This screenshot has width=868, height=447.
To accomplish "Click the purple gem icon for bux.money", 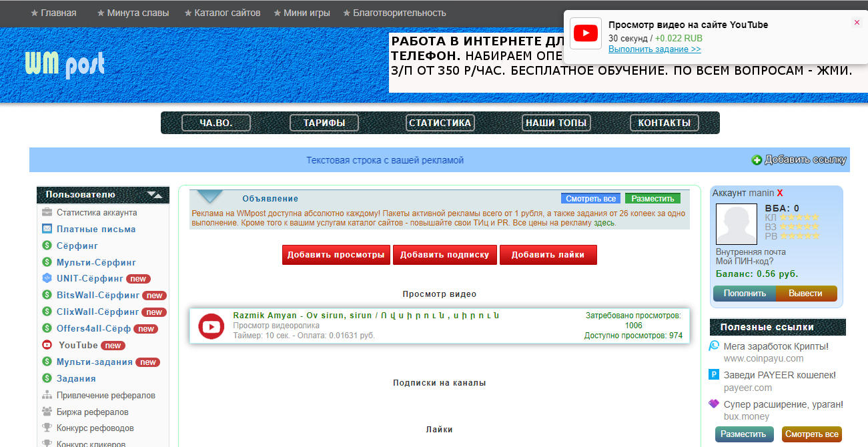I will click(x=714, y=404).
